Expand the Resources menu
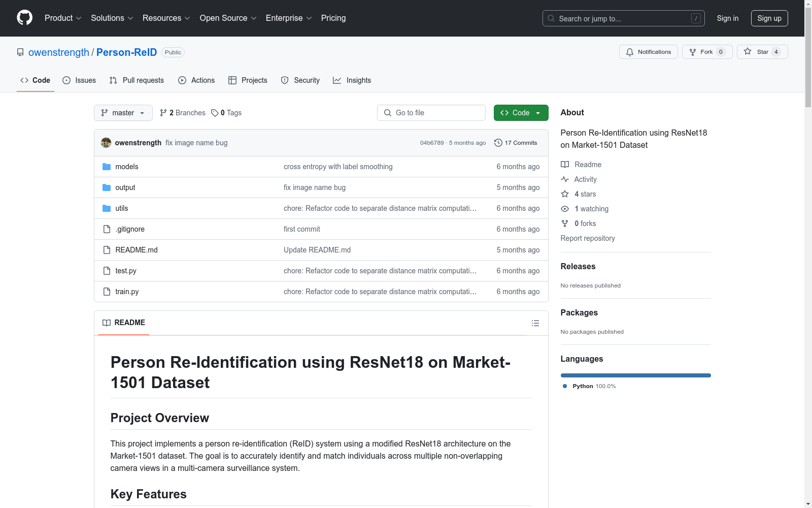The height and width of the screenshot is (508, 812). click(166, 18)
